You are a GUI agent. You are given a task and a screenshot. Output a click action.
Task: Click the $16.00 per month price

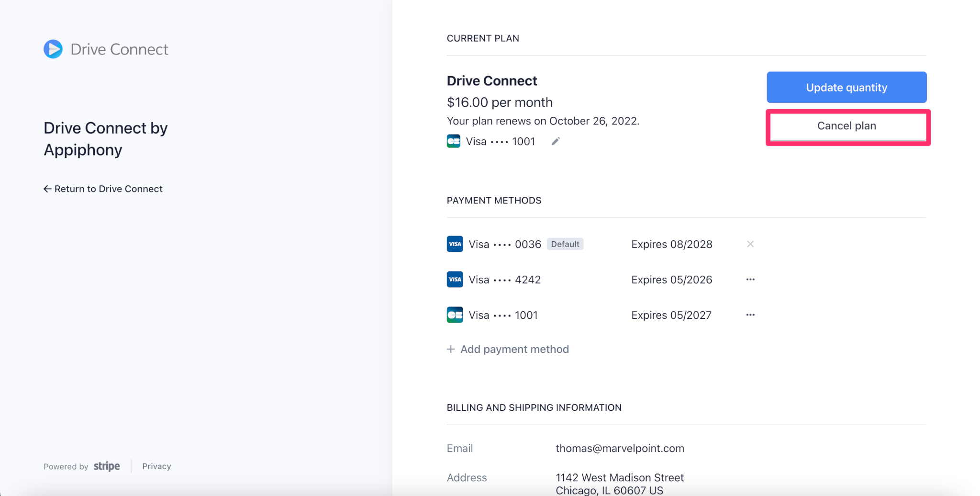coord(500,102)
